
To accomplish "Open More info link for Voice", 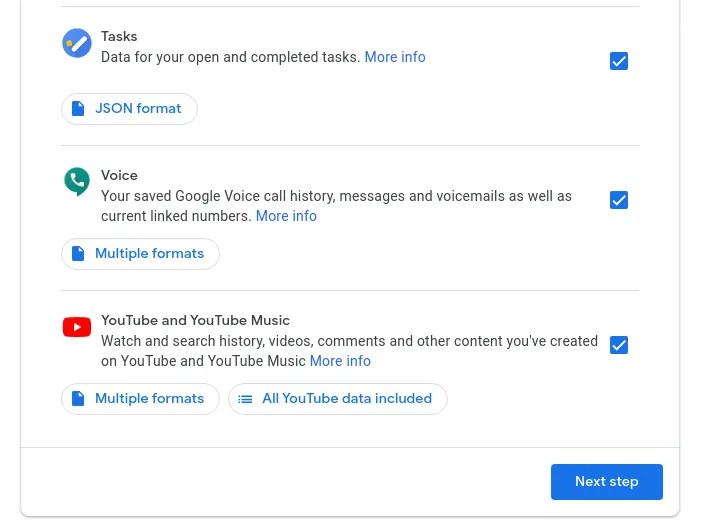I will click(286, 216).
